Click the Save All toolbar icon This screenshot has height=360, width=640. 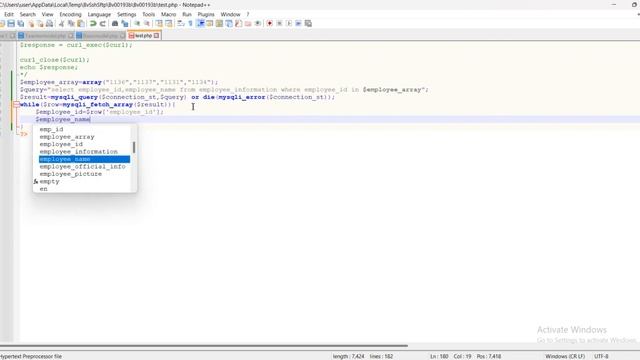click(x=21, y=24)
